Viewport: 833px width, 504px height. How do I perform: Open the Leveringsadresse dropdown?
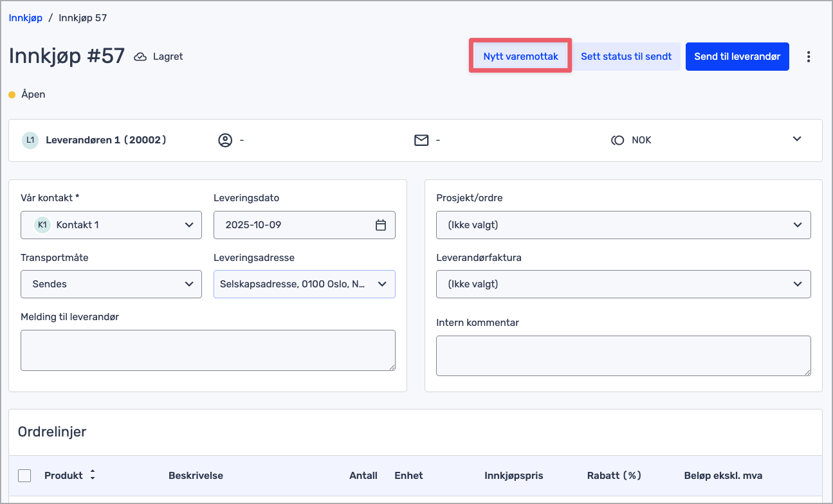[x=304, y=284]
